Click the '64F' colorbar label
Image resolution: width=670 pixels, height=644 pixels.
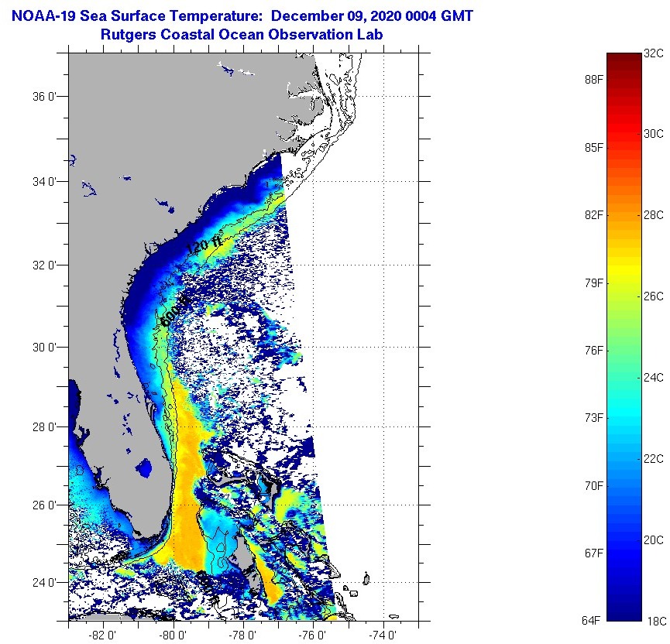point(591,621)
